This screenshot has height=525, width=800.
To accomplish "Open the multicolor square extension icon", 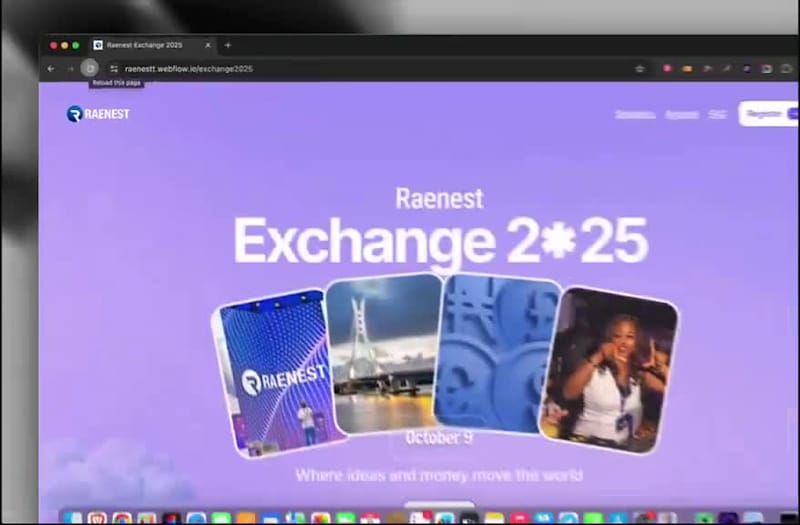I will click(766, 68).
